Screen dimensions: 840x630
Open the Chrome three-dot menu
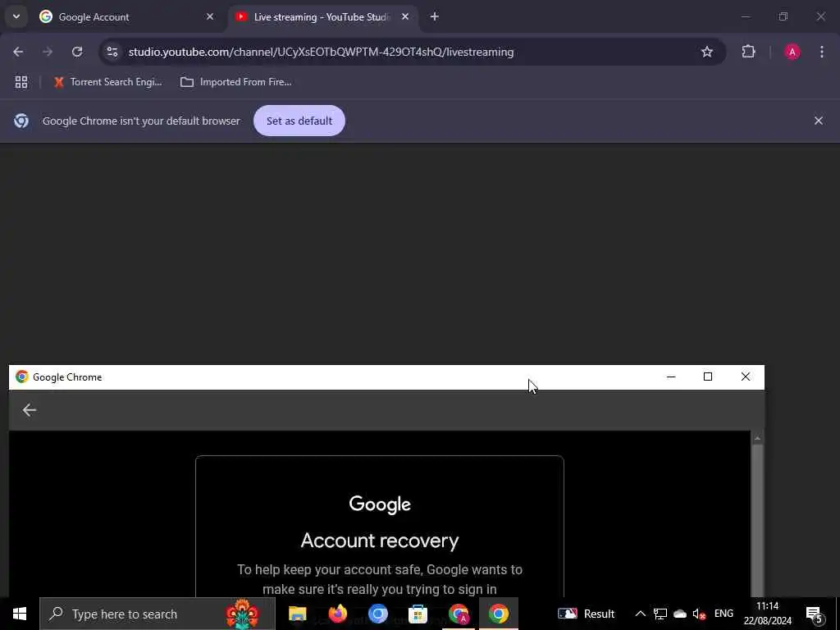822,52
